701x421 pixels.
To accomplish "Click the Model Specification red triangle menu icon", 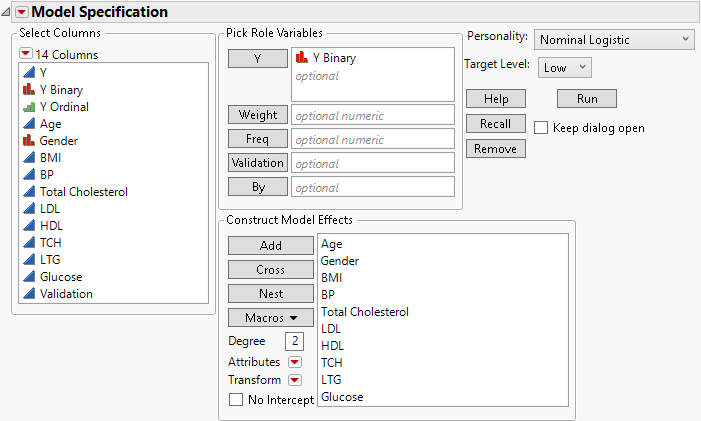I will 22,12.
